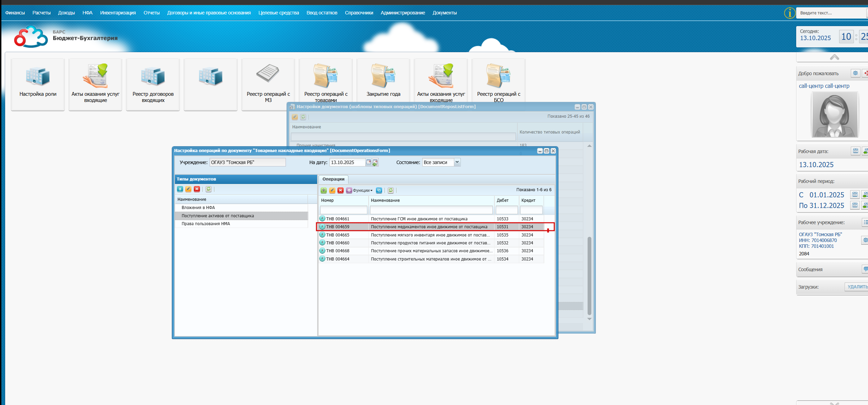This screenshot has height=405, width=868.
Task: Toggle status icon of ТНВ 004661 row
Action: tap(322, 219)
